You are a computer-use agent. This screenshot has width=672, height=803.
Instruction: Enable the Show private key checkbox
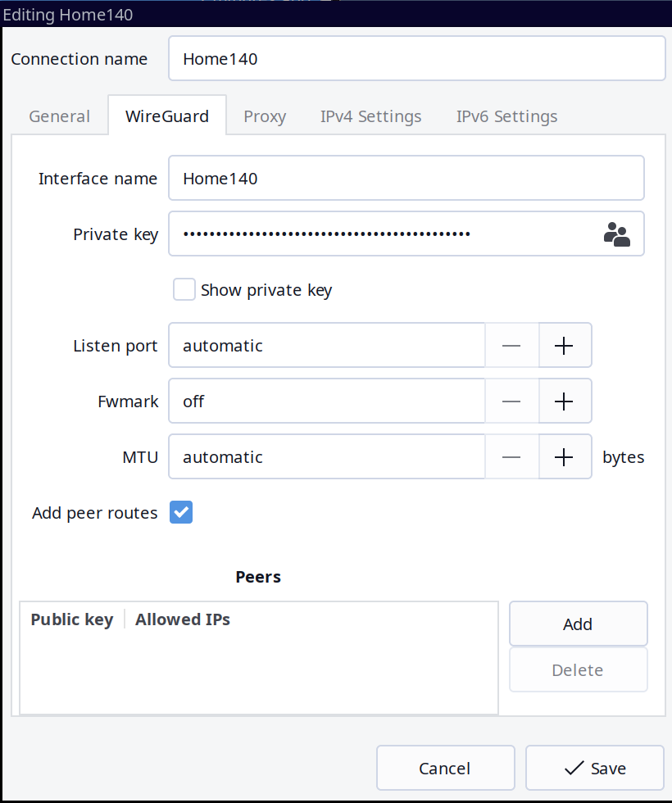[184, 290]
